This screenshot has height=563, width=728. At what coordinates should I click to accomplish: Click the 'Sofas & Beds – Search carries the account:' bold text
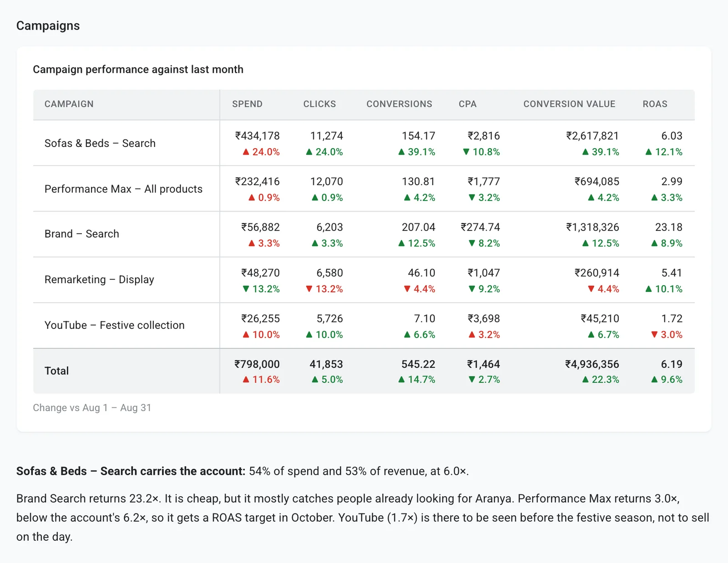pyautogui.click(x=131, y=471)
